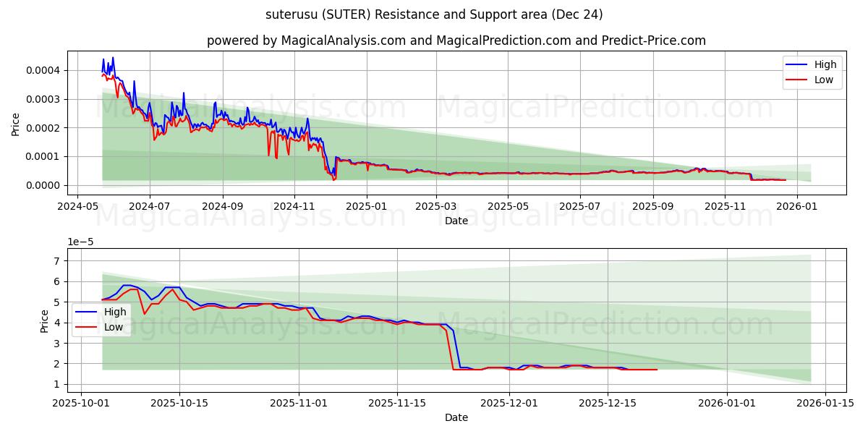Click the Date axis label below the bottom chart
The width and height of the screenshot is (868, 434).
[459, 417]
